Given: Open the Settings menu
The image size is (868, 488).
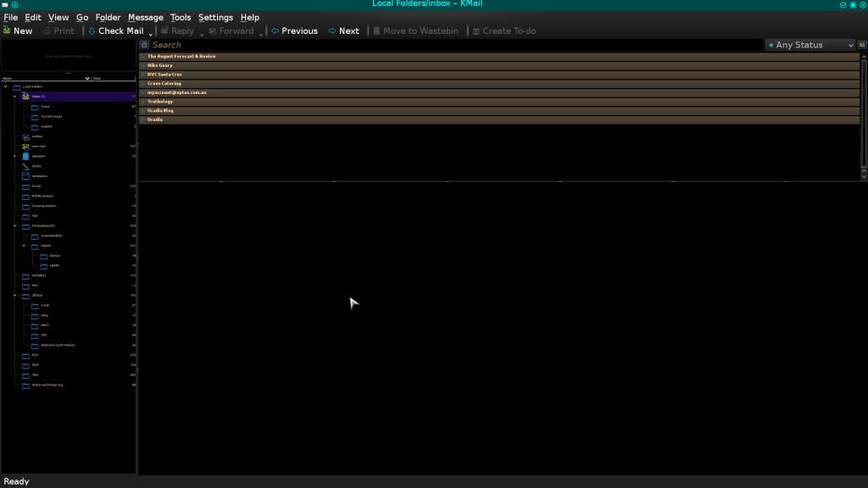Looking at the screenshot, I should point(215,18).
